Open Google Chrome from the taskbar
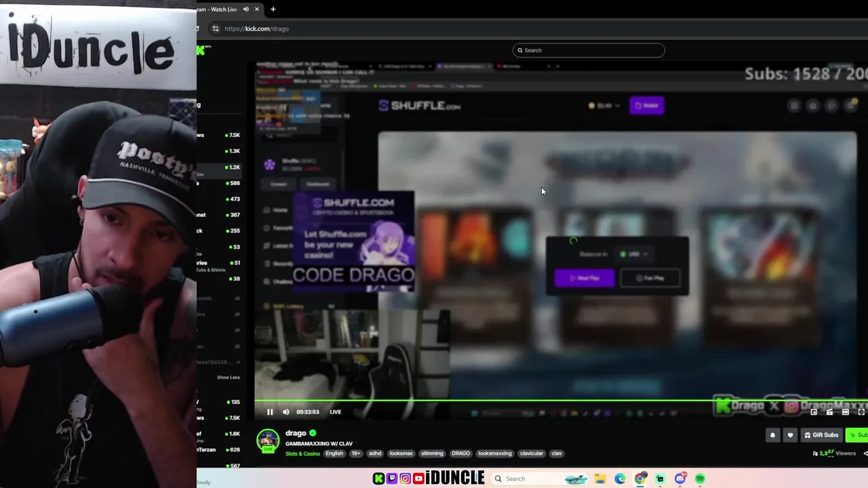The height and width of the screenshot is (488, 868). pos(640,479)
